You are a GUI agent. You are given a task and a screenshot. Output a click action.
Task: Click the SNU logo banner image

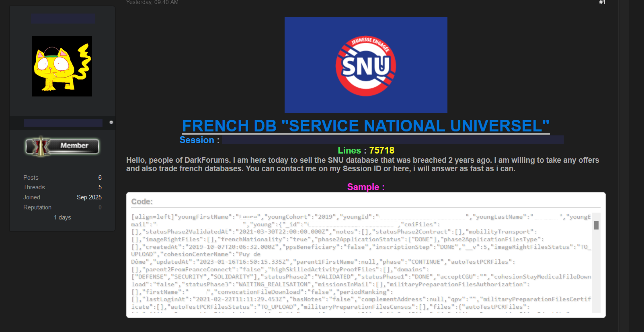coord(366,65)
